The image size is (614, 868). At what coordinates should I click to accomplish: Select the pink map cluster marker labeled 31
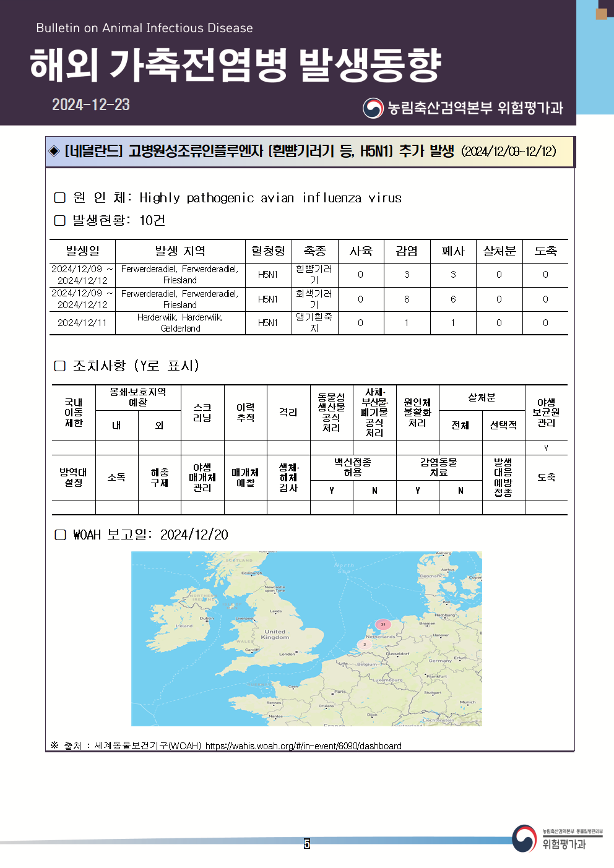383,624
